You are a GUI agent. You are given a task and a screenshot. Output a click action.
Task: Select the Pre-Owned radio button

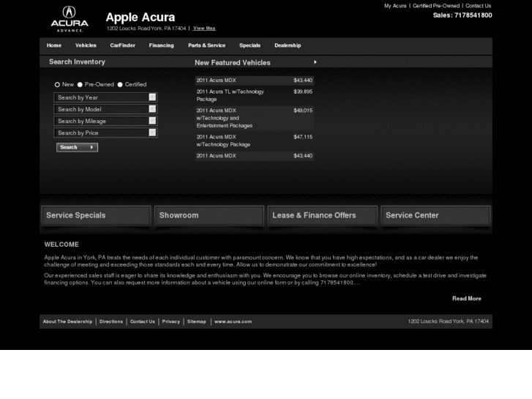pyautogui.click(x=80, y=84)
